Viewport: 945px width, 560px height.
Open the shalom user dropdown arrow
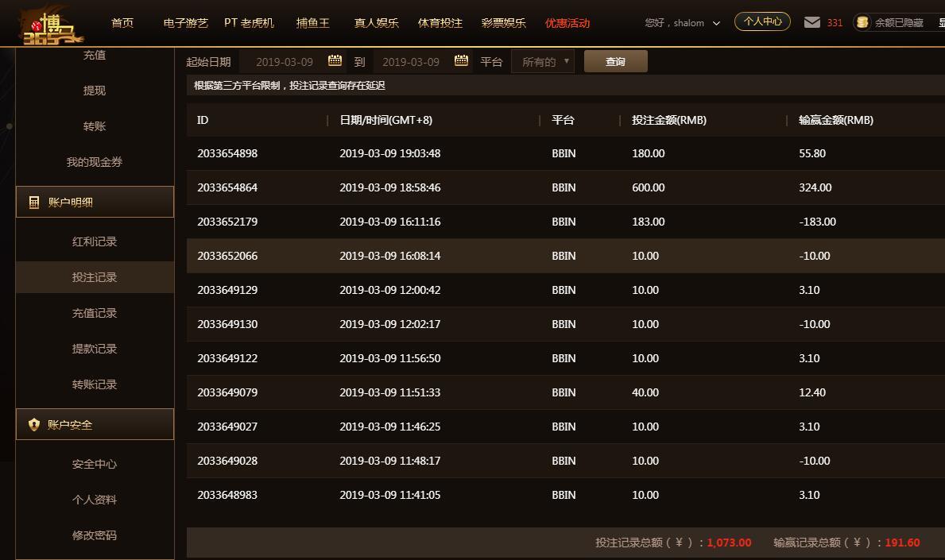716,23
